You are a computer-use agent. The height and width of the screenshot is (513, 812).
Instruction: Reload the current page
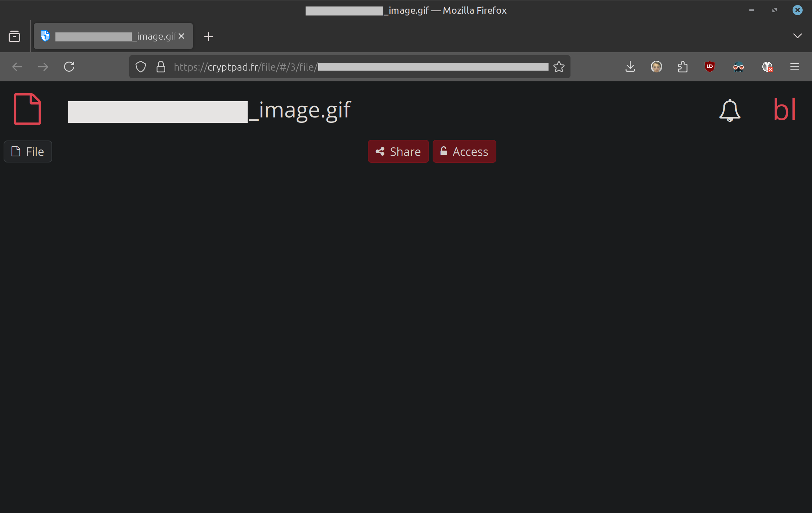tap(69, 67)
